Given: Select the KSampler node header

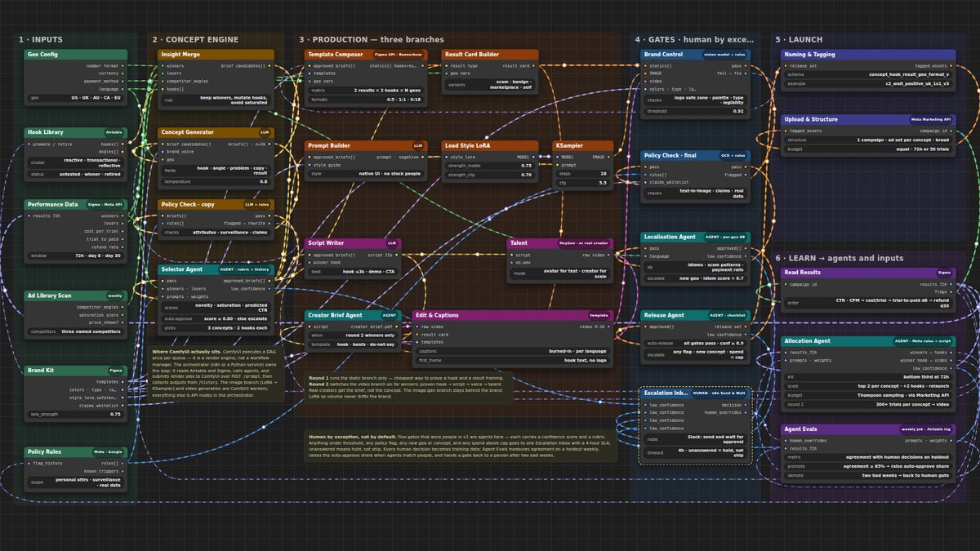Looking at the screenshot, I should [x=585, y=146].
